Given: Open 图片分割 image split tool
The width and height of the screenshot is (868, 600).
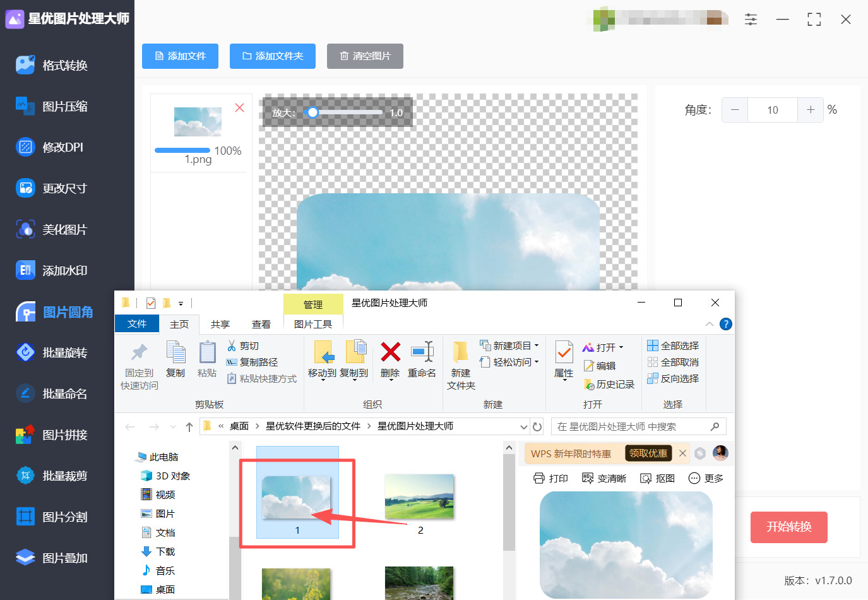Looking at the screenshot, I should pos(52,517).
